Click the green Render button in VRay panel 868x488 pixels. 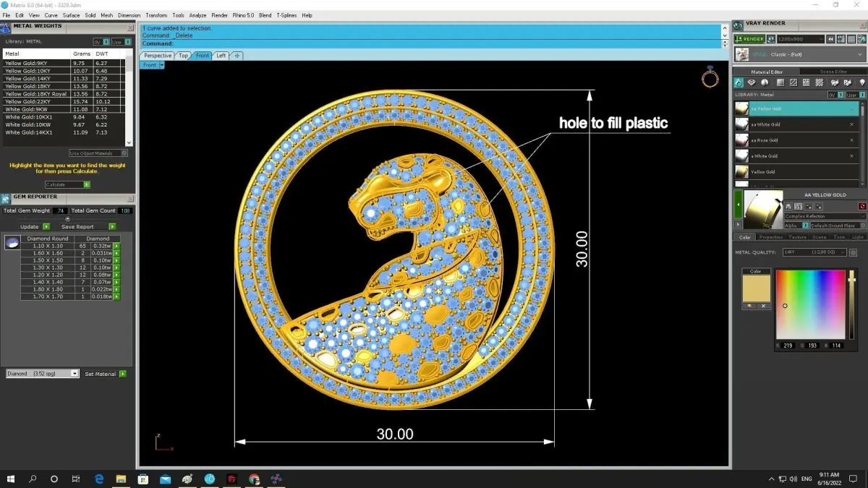click(x=749, y=39)
